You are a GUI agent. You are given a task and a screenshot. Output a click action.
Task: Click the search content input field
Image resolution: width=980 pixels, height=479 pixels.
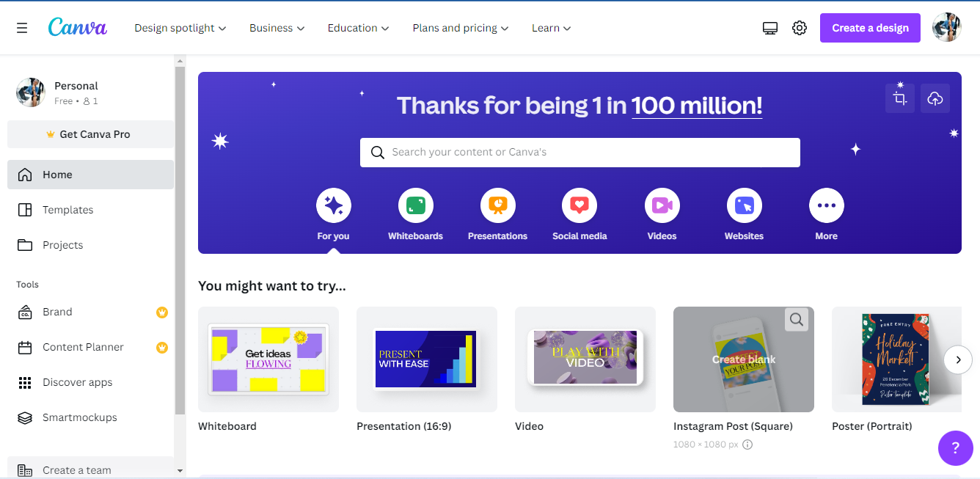[x=579, y=153]
